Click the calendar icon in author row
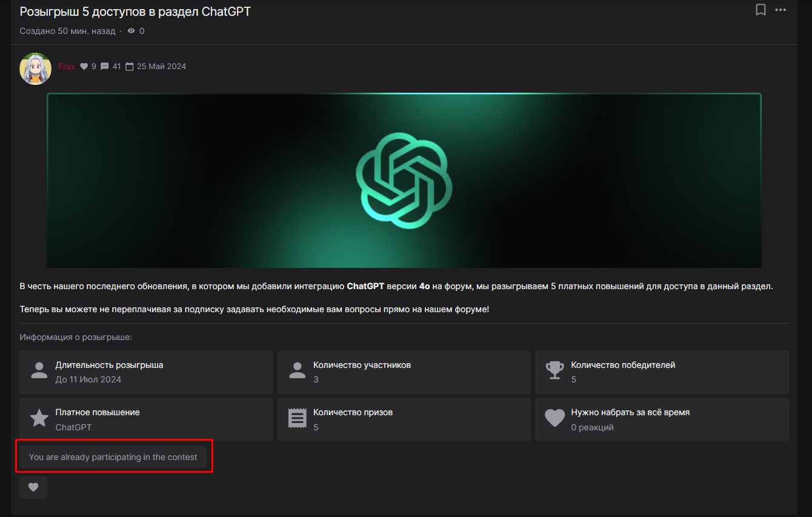This screenshot has width=812, height=517. 129,67
